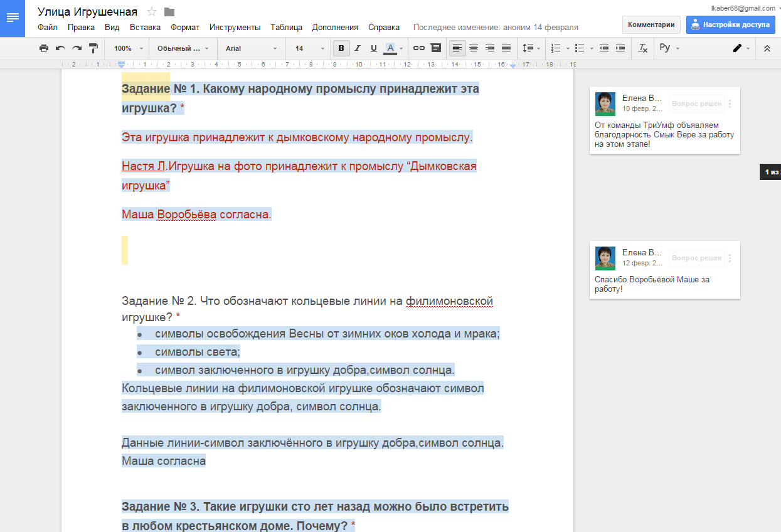Click the Настройки доступа share button
Viewport: 781px width, 532px height.
coord(730,25)
